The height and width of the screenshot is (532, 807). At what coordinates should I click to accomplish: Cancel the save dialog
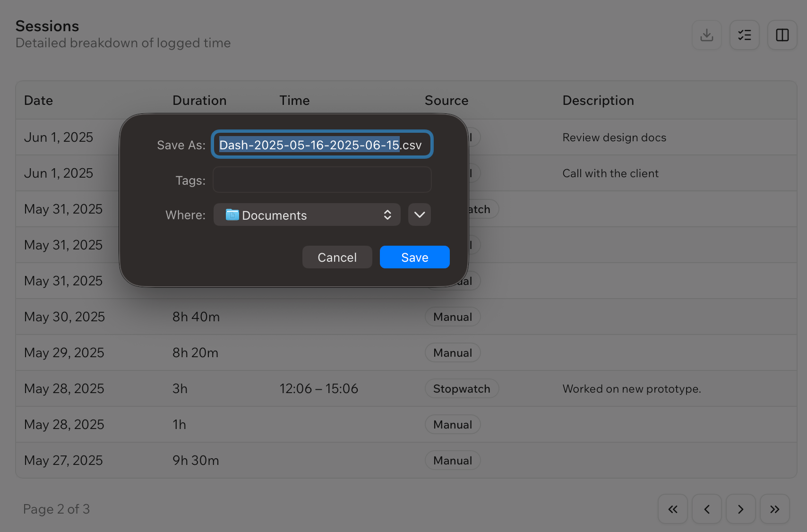[337, 257]
